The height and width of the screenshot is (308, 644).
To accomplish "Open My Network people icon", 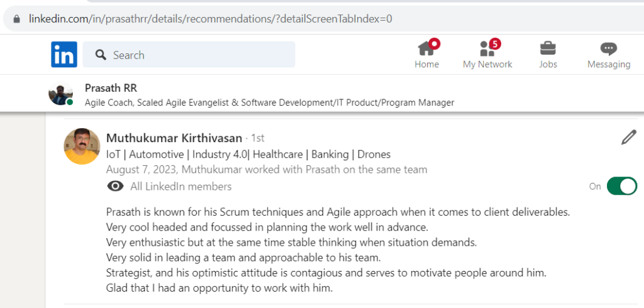I will [487, 48].
